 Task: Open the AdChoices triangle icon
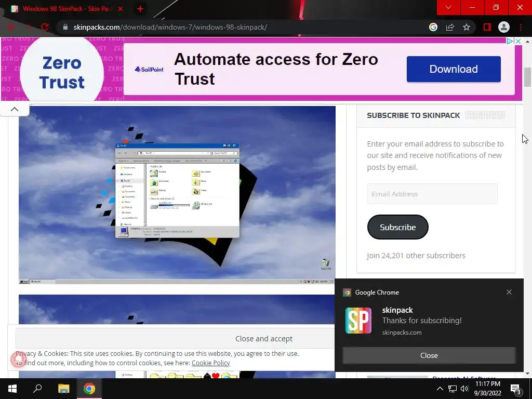(x=510, y=41)
